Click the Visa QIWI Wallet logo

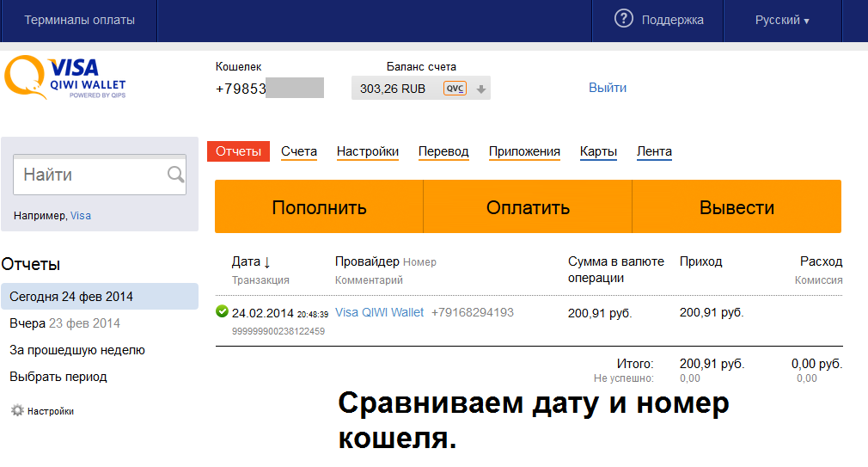[65, 79]
